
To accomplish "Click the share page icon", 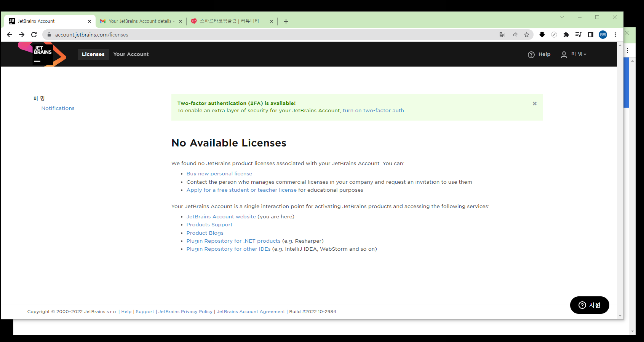I will pyautogui.click(x=515, y=35).
